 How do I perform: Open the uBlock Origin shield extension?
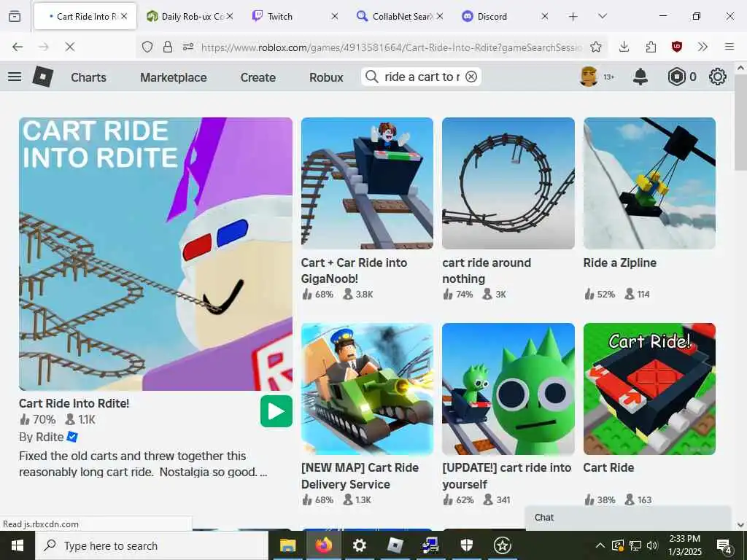[676, 47]
